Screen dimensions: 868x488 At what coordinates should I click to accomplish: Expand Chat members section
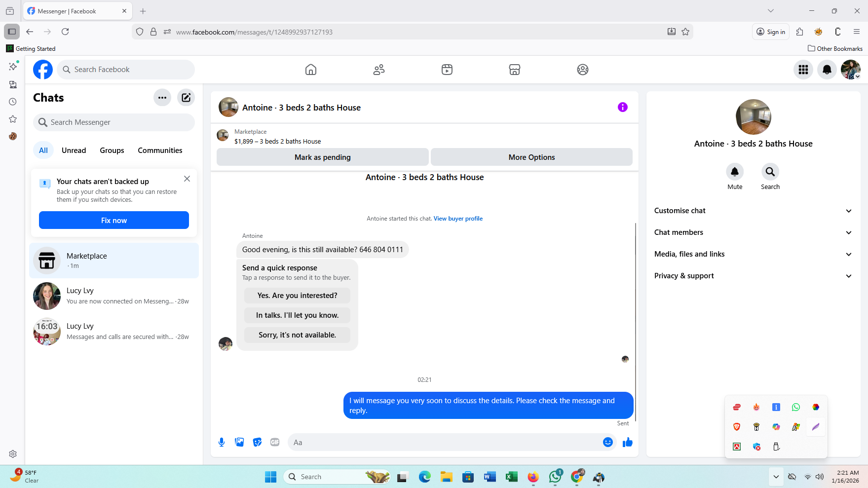(753, 232)
